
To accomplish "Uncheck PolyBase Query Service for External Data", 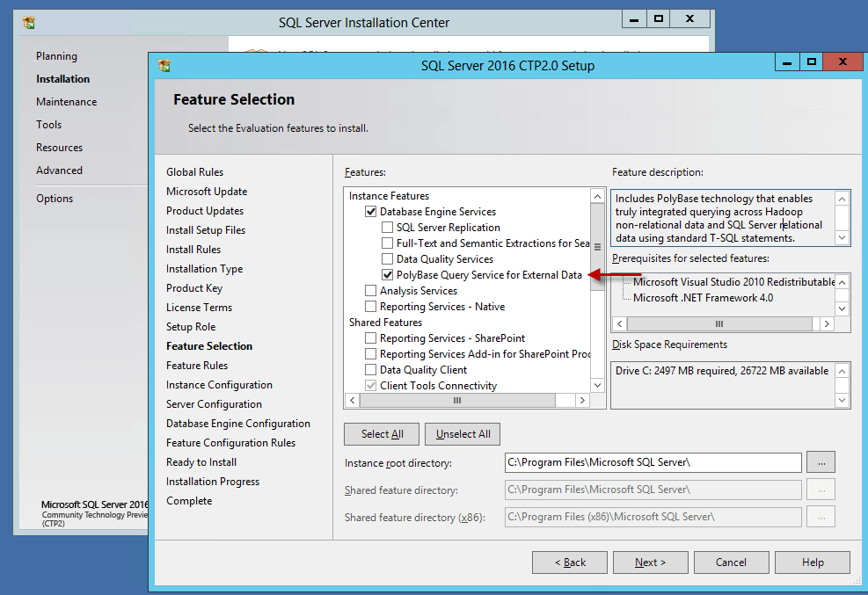I will click(x=388, y=275).
